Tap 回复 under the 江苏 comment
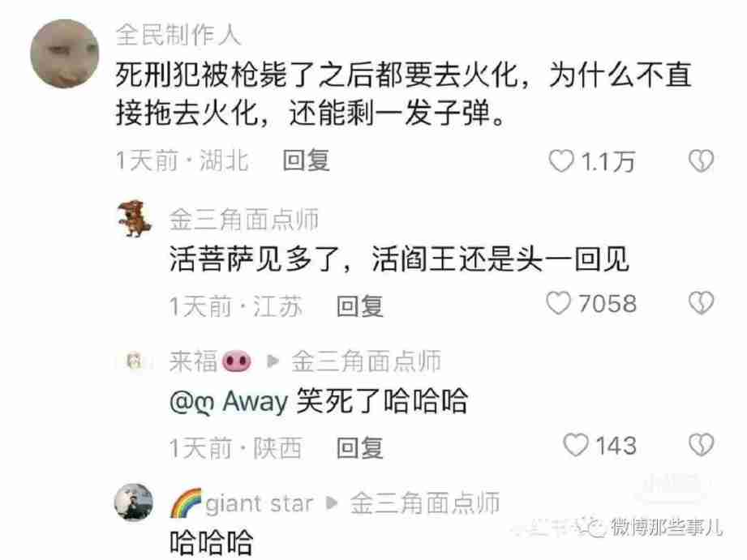The width and height of the screenshot is (747, 560). pyautogui.click(x=359, y=306)
